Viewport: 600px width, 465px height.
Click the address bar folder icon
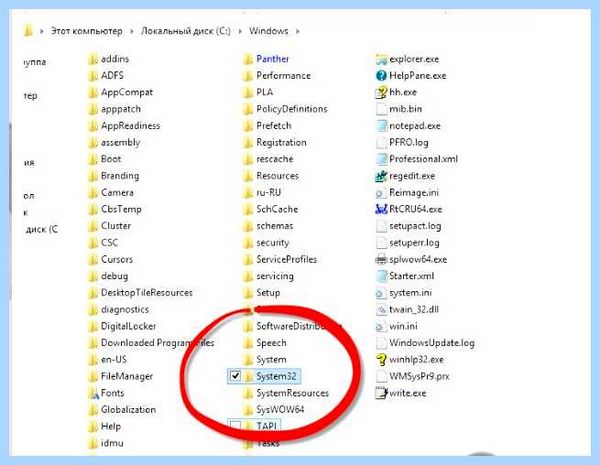point(28,31)
